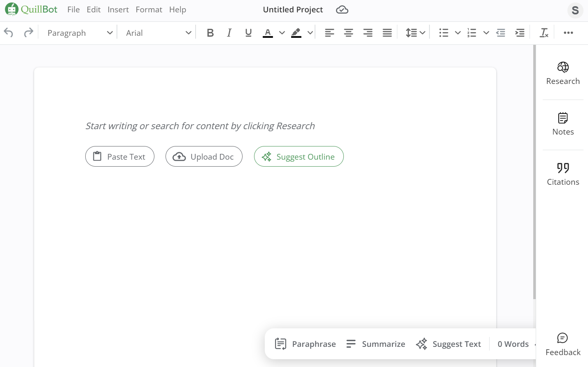Increase the indent
This screenshot has width=588, height=367.
click(520, 33)
